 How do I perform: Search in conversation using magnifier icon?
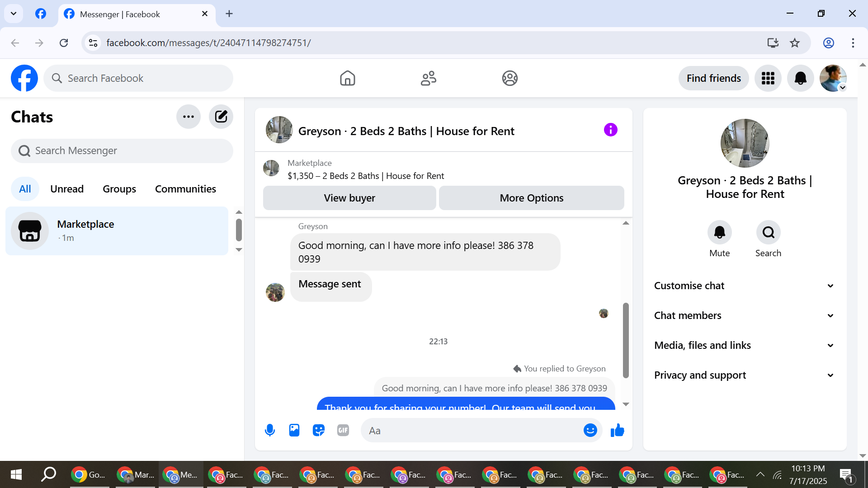[769, 232]
